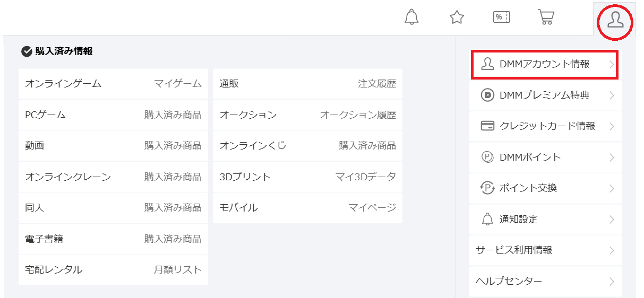Open 購入済み商品 in the 電子書籍 row

[173, 239]
